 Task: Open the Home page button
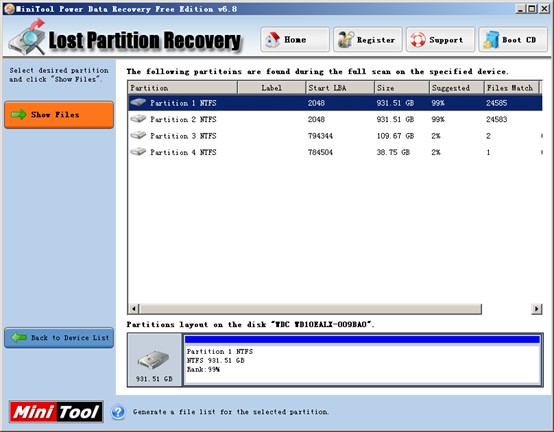point(295,40)
